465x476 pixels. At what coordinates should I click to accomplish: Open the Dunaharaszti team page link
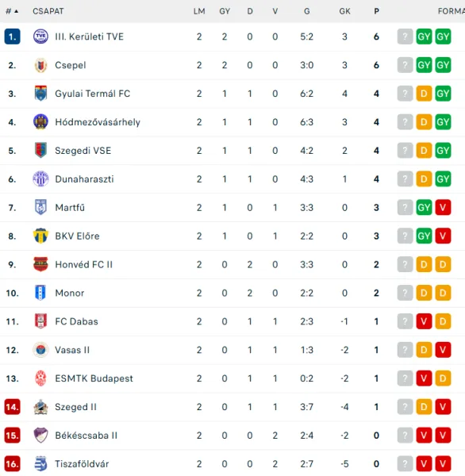84,179
